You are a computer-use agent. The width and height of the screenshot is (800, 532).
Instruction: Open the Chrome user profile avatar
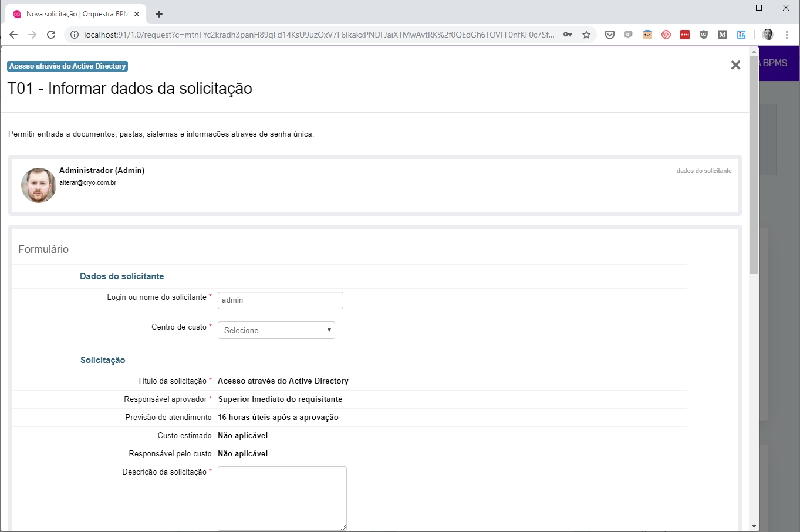[x=768, y=35]
